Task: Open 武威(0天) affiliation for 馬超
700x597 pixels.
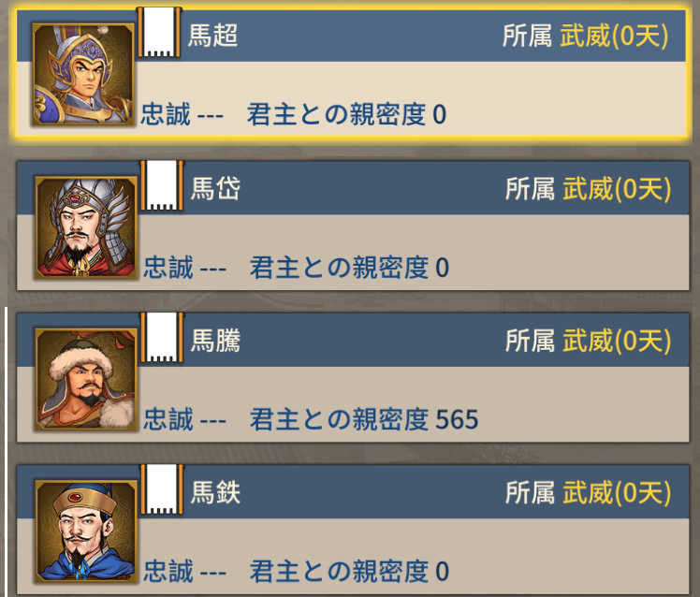Action: click(614, 36)
